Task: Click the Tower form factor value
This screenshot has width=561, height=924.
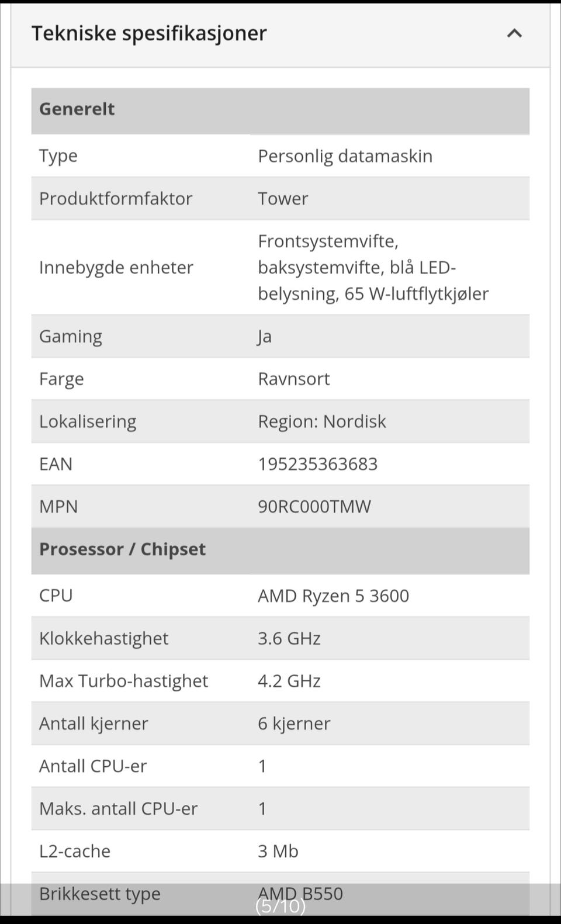Action: (283, 199)
